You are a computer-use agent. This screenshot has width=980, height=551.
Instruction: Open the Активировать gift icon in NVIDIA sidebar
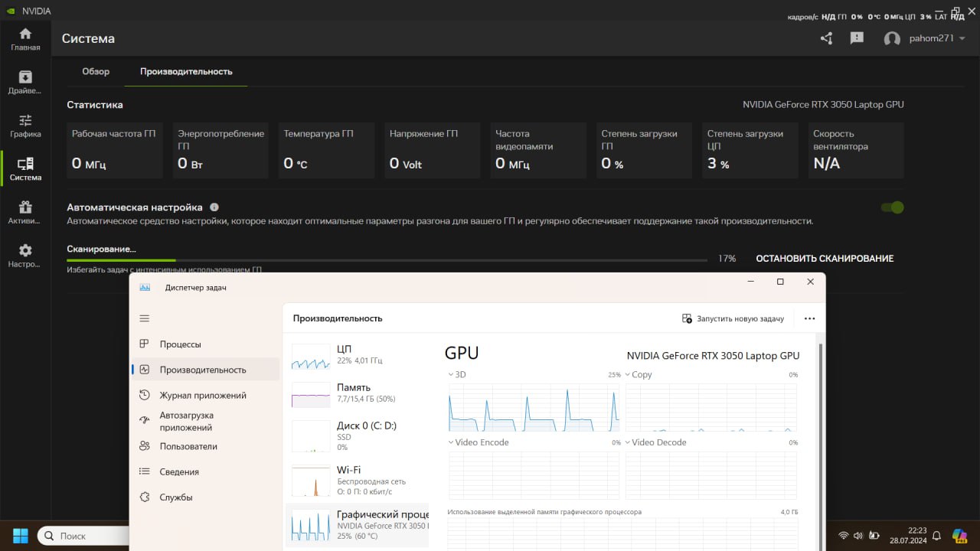pyautogui.click(x=25, y=207)
